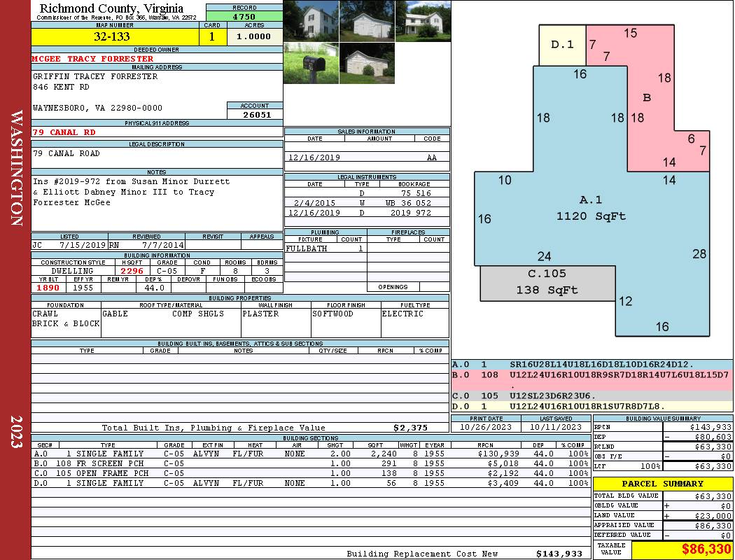Click the acres value 1.0000

click(253, 36)
